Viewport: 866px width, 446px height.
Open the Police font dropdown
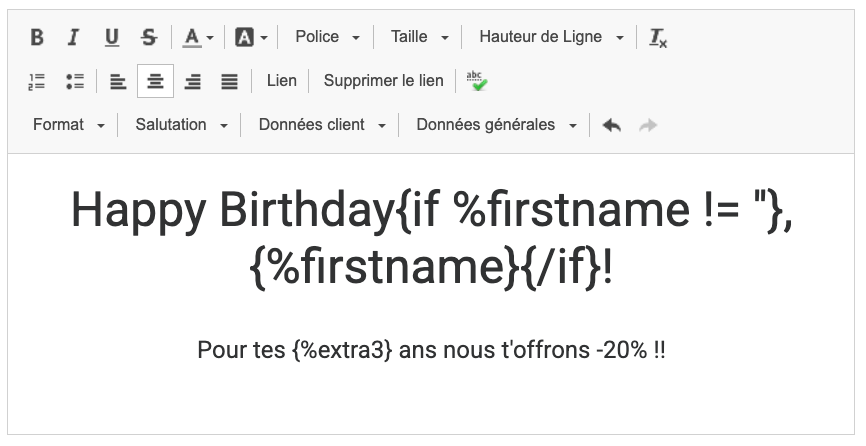point(327,37)
